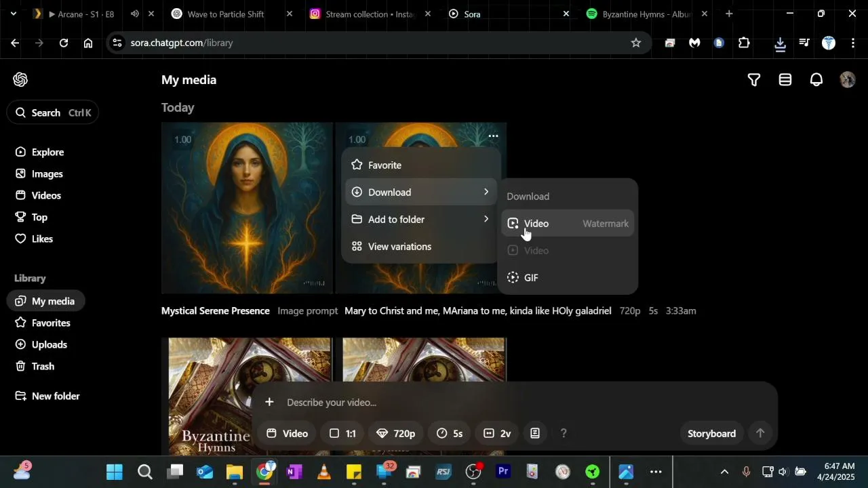Create a New folder
Viewport: 868px width, 488px height.
coord(47,396)
